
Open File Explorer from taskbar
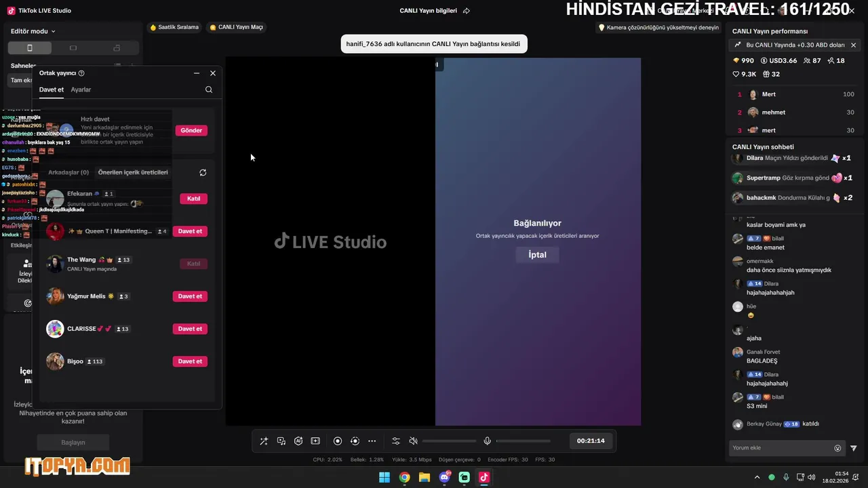(x=425, y=477)
